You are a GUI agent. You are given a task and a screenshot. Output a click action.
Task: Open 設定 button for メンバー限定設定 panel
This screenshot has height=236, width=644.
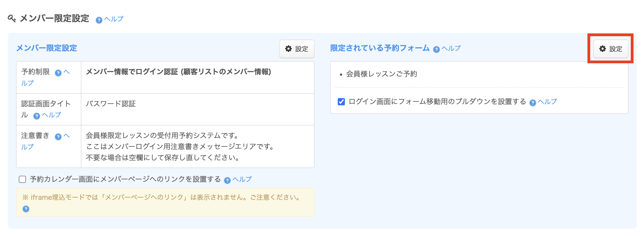pos(297,49)
